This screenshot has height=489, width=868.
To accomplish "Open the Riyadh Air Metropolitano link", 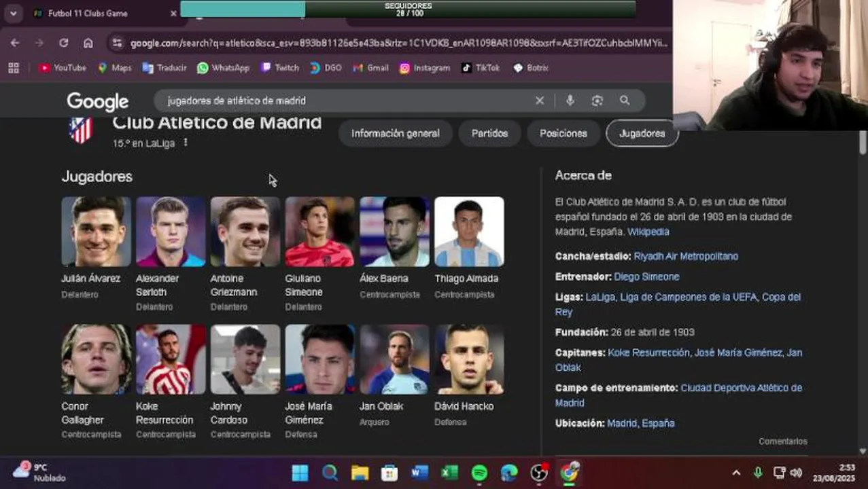I will [686, 256].
